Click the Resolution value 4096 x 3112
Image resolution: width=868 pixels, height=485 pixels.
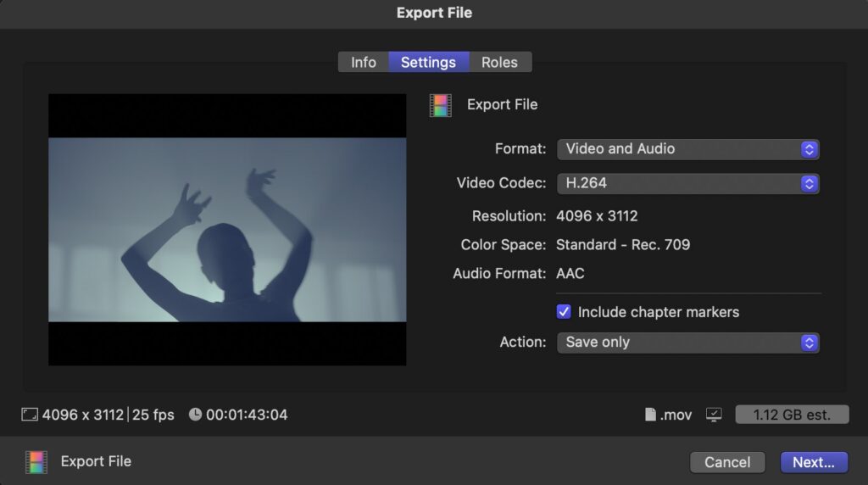click(x=597, y=216)
